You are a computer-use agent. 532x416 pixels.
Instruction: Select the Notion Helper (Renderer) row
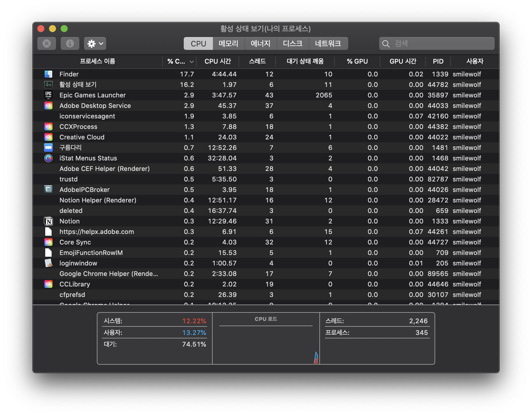tap(266, 200)
